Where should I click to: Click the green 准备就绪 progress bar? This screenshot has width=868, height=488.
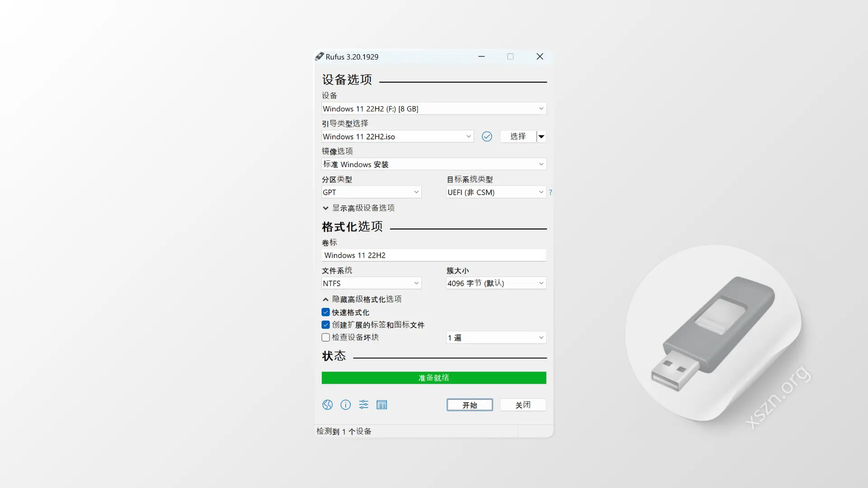(x=433, y=378)
